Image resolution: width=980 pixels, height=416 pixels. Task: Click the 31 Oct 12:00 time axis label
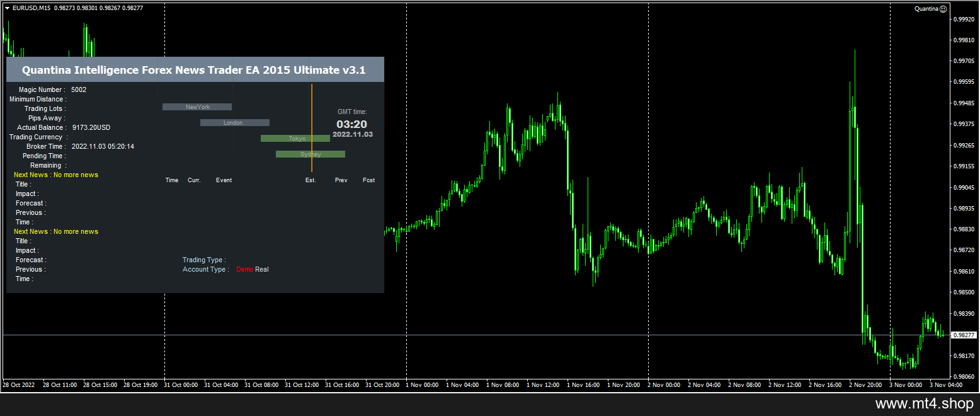[302, 384]
